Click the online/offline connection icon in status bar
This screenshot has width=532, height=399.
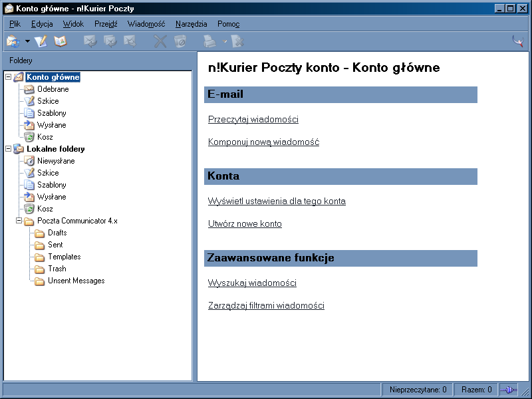tap(508, 390)
